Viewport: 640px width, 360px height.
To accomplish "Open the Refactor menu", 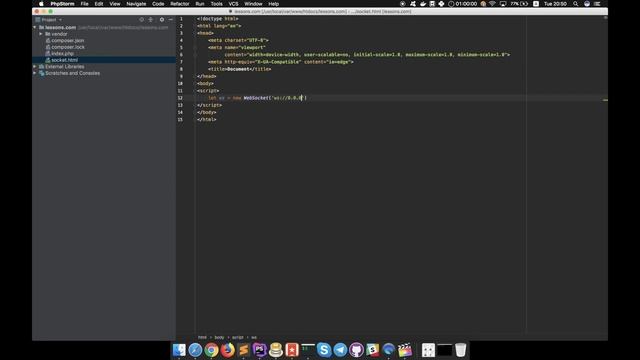I will (x=180, y=4).
